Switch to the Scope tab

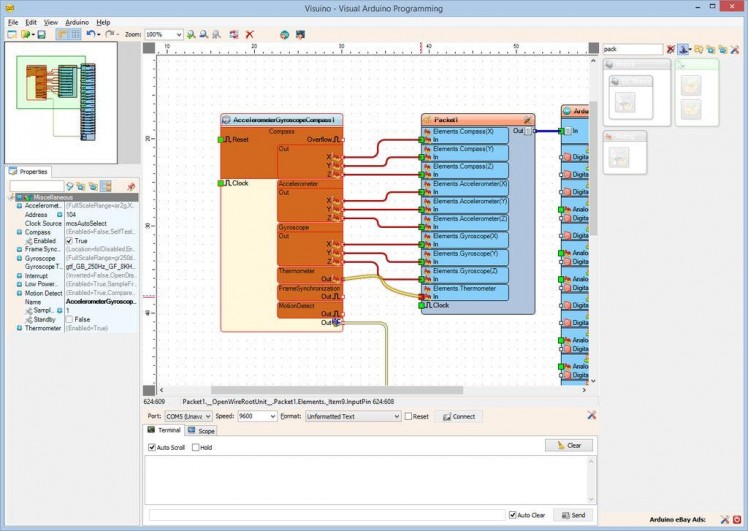tap(201, 431)
